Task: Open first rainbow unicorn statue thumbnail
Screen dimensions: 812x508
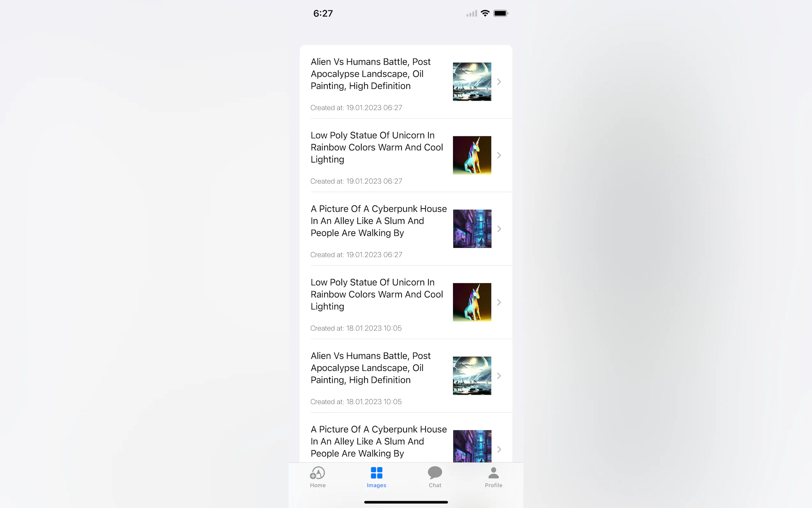Action: pyautogui.click(x=472, y=155)
